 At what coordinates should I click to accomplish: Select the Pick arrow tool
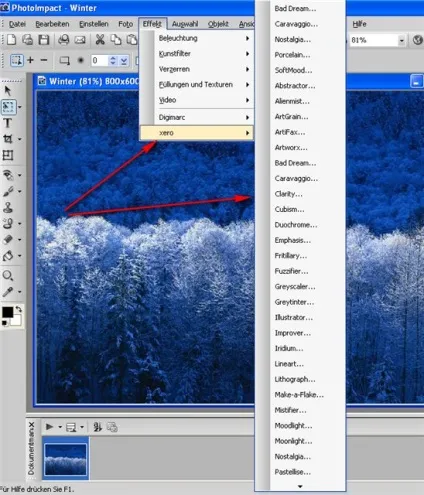[x=8, y=91]
